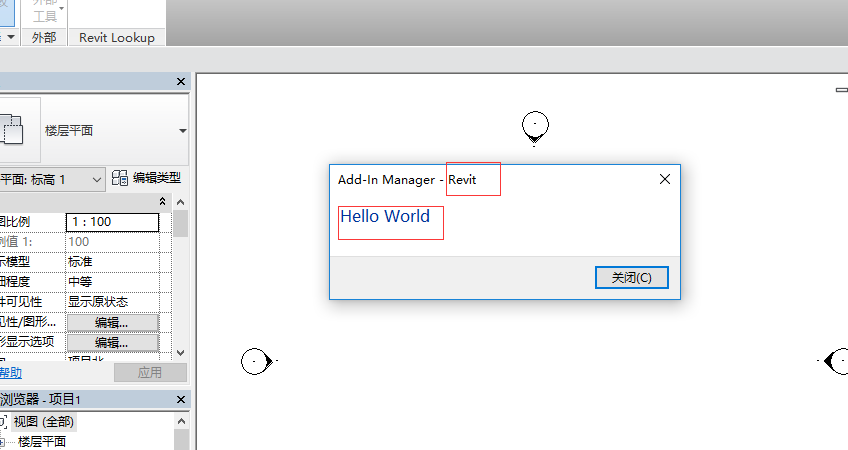
Task: Select the 标准 display model value
Action: [x=112, y=262]
